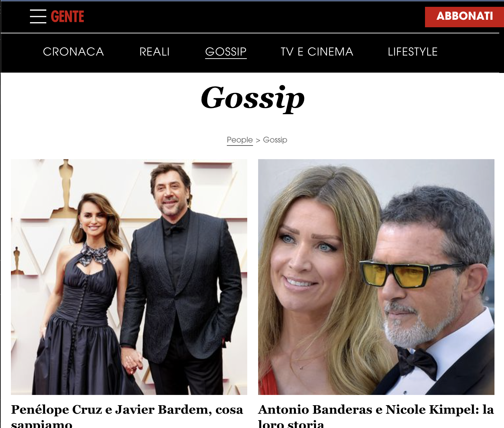
Task: Select the underlined GOSSIP nav item
Action: point(226,52)
